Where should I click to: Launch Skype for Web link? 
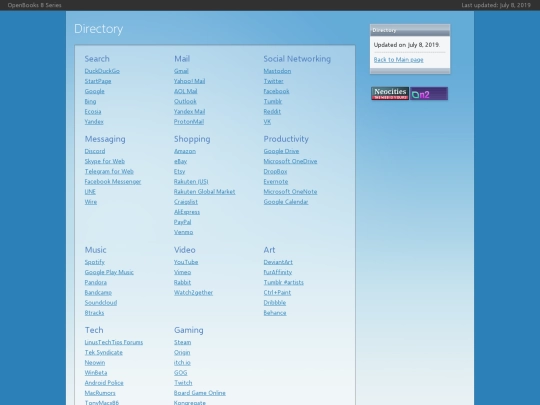[x=105, y=161]
